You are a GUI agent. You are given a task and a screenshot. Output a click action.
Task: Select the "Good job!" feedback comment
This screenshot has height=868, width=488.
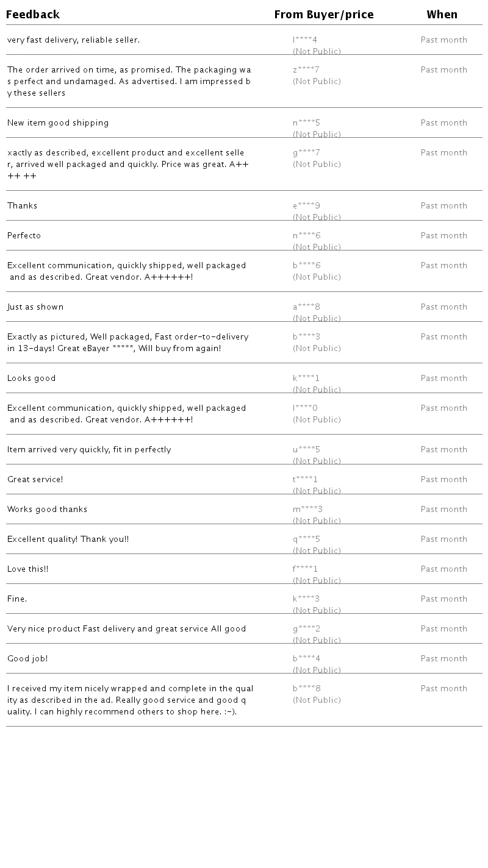click(27, 659)
